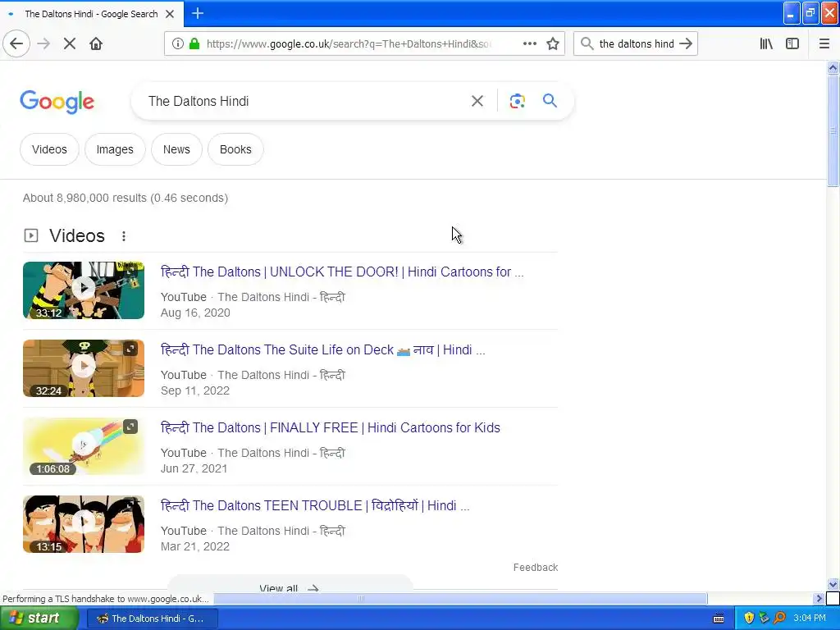The width and height of the screenshot is (840, 630).
Task: Open the page actions three-dot menu
Action: tap(530, 44)
